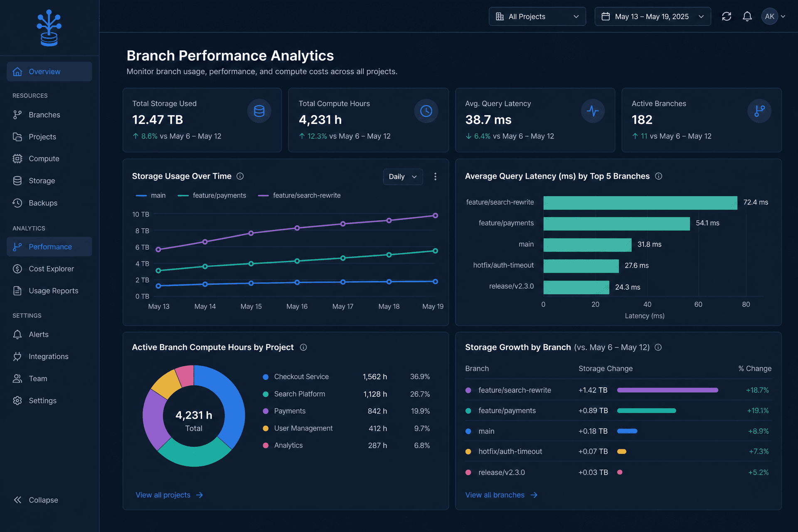Viewport: 798px width, 532px height.
Task: Click the Backups history icon in the sidebar
Action: [x=17, y=203]
